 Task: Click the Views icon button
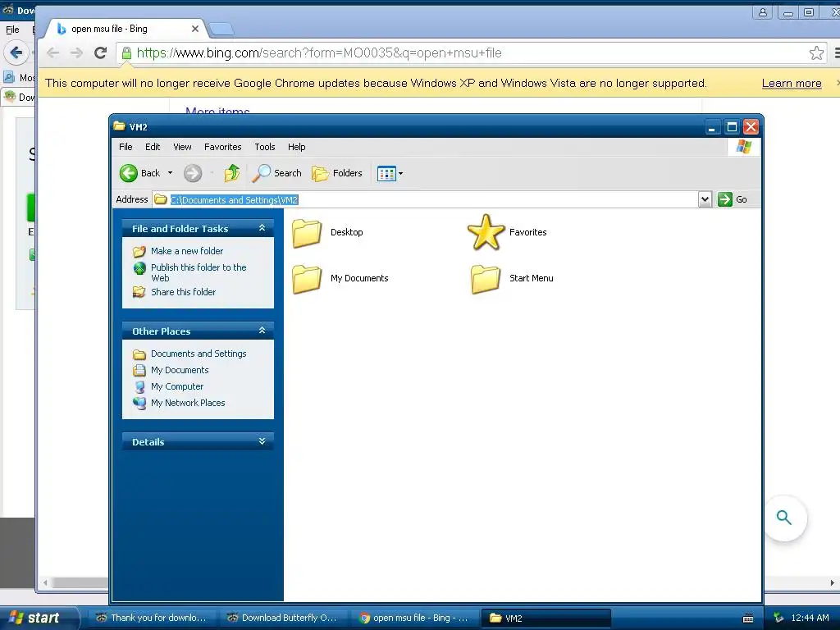pos(386,173)
